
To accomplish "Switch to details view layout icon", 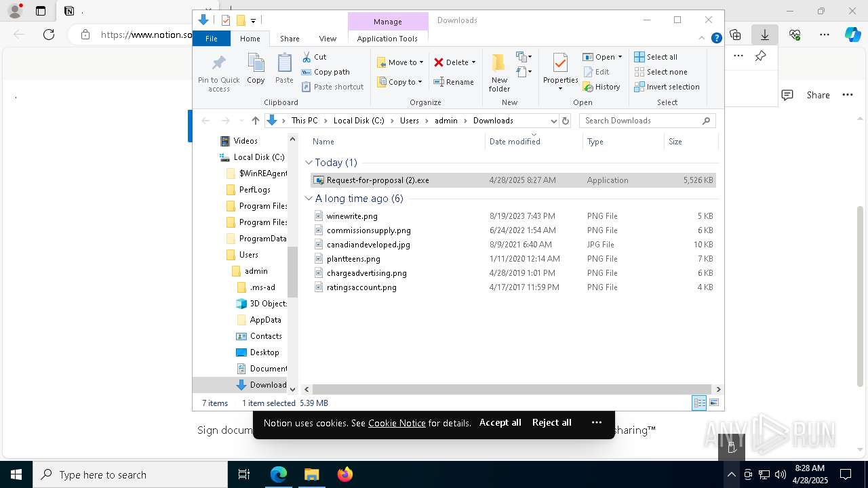I will coord(699,403).
